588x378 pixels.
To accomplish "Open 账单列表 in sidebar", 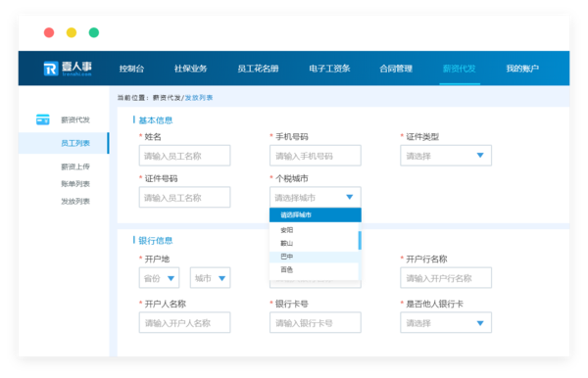I will (75, 184).
